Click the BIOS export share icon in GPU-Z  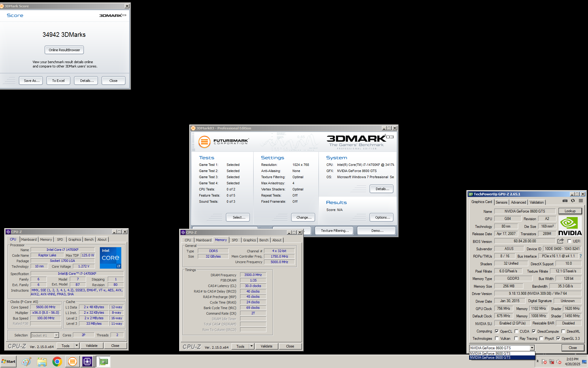(560, 241)
